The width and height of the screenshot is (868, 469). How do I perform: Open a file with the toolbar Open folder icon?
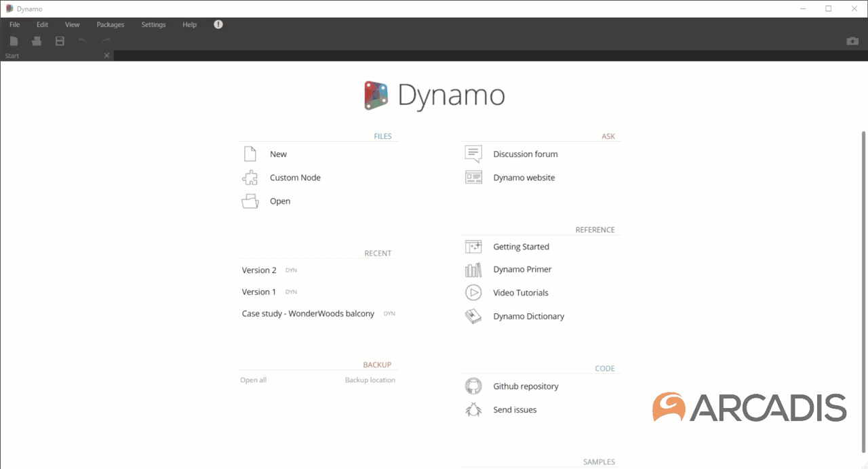(36, 41)
